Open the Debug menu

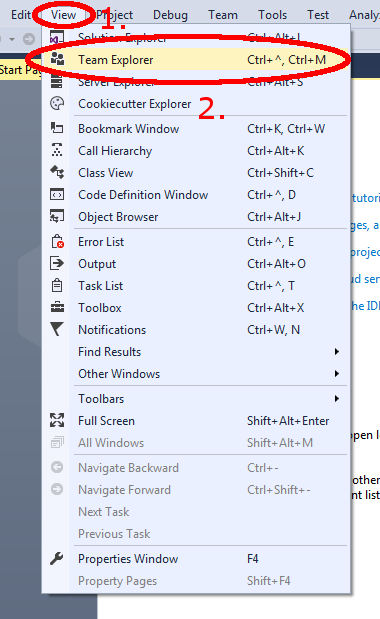pyautogui.click(x=170, y=15)
